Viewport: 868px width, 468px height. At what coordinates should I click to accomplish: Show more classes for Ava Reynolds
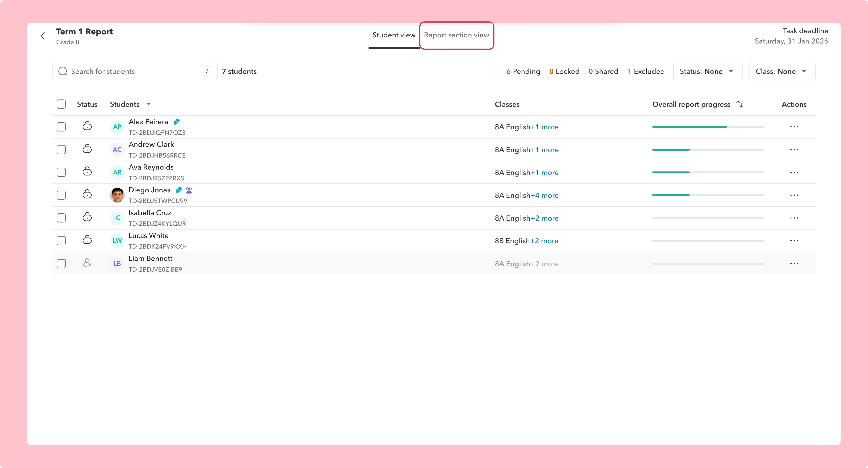tap(544, 173)
